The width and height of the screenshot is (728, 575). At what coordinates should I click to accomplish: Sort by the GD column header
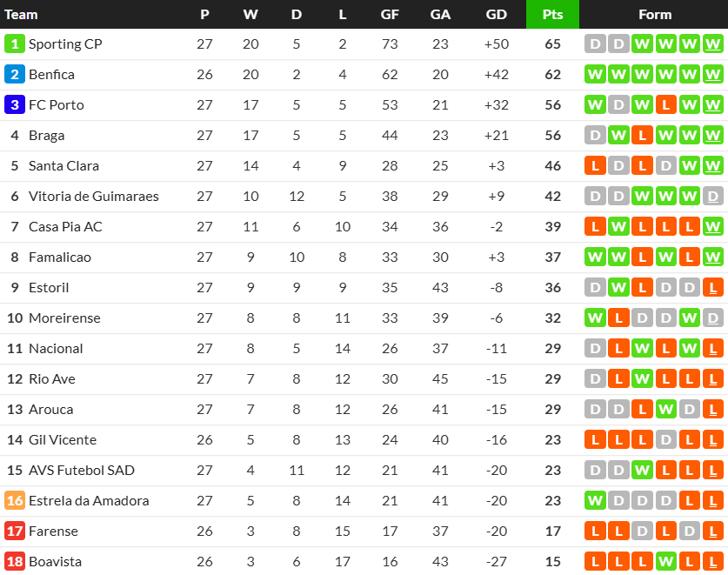tap(496, 15)
